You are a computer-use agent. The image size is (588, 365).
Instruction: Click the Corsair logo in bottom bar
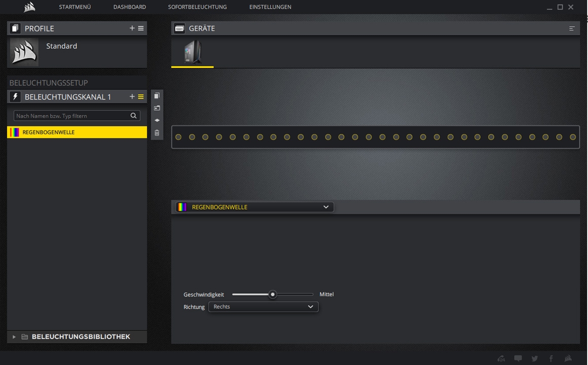568,358
